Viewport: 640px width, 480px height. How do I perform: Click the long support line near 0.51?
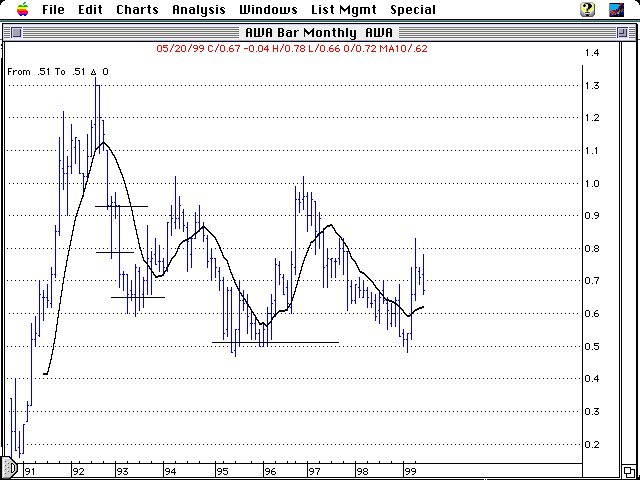coord(276,342)
